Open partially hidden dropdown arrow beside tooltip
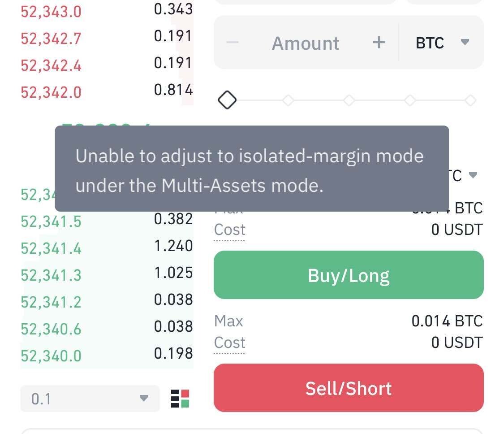 473,175
